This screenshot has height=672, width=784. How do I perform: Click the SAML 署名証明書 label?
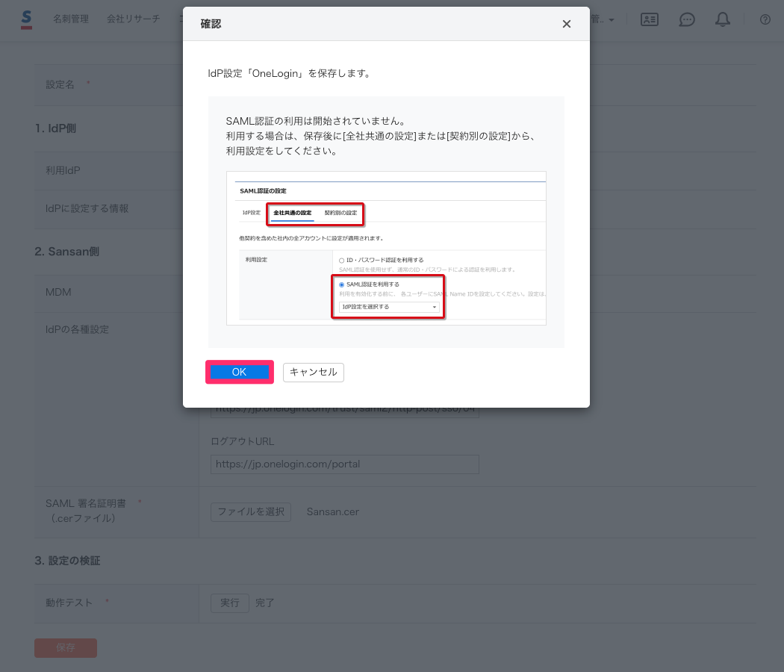(86, 511)
